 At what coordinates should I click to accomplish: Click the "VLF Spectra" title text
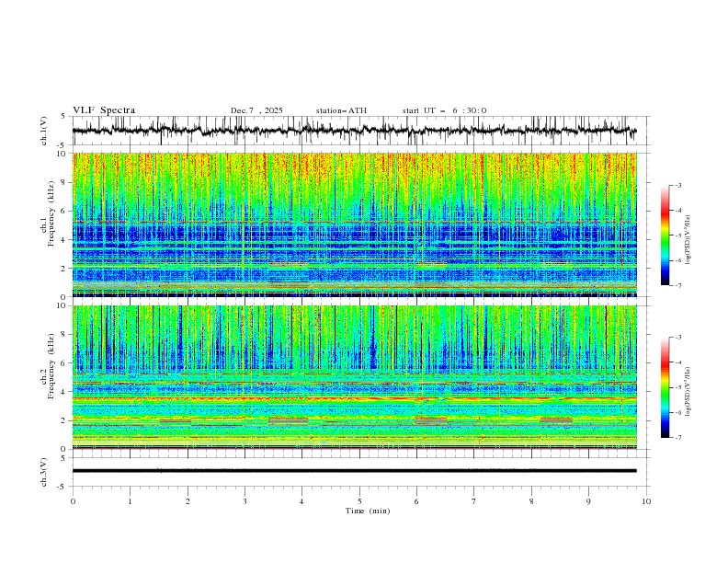click(x=104, y=110)
